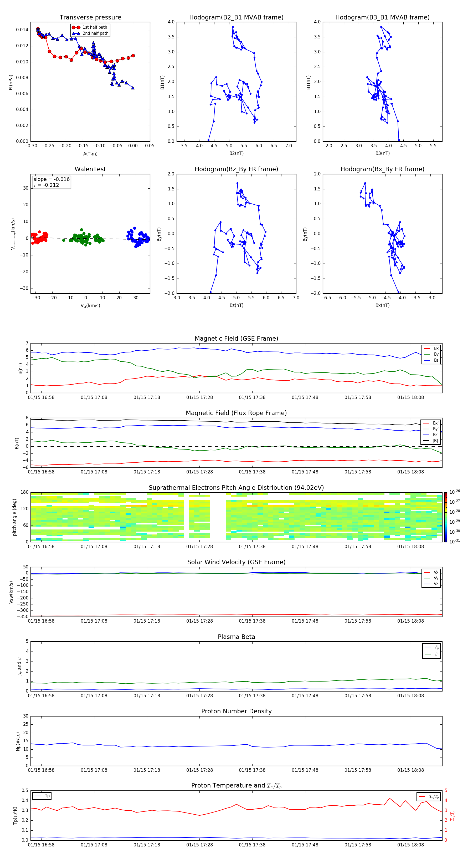Click the 'pitch angle (deg)' y-axis label
473x868 pixels.
click(x=14, y=517)
